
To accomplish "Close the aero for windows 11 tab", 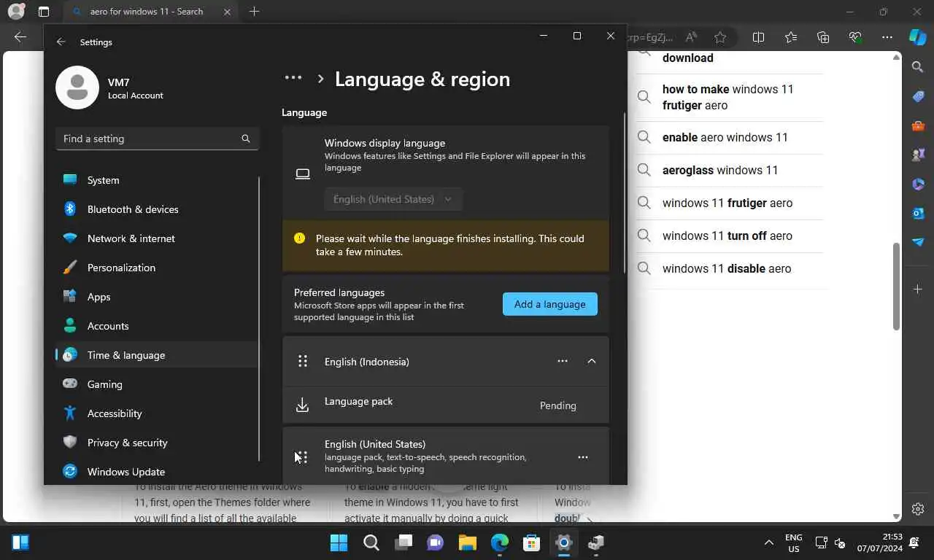I will click(227, 12).
